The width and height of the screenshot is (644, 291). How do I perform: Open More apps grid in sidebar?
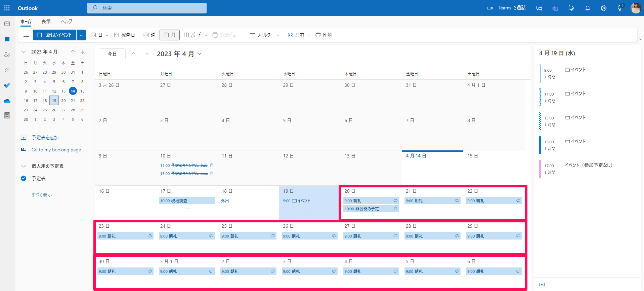(x=7, y=116)
